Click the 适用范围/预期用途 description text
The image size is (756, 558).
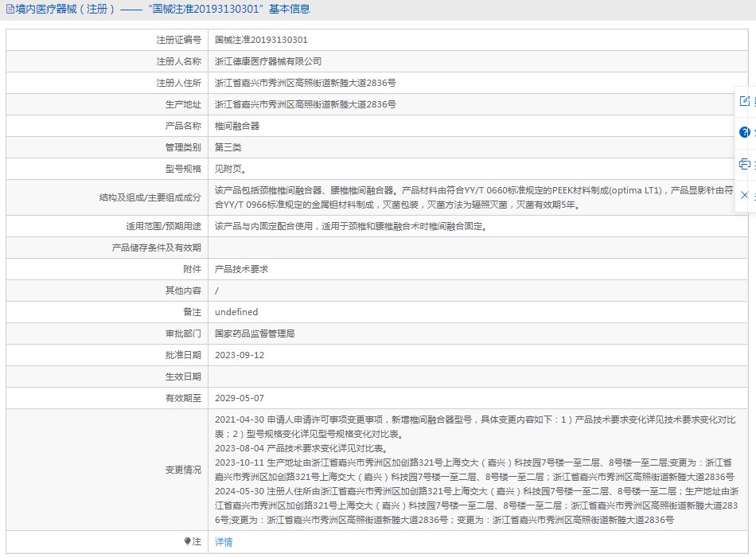tap(350, 226)
